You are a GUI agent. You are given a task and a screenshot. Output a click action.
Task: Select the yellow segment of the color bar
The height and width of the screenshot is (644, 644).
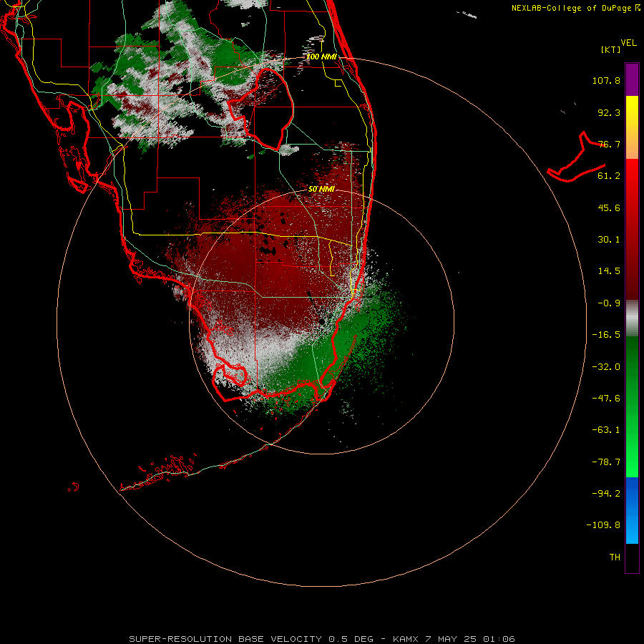(x=632, y=112)
